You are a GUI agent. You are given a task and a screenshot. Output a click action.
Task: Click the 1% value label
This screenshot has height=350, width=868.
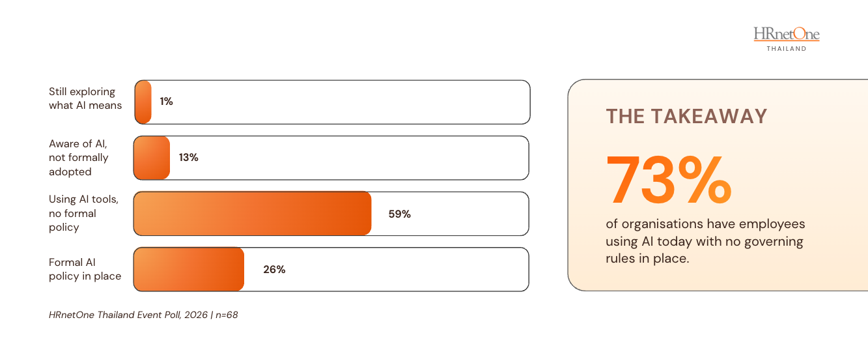pyautogui.click(x=166, y=102)
